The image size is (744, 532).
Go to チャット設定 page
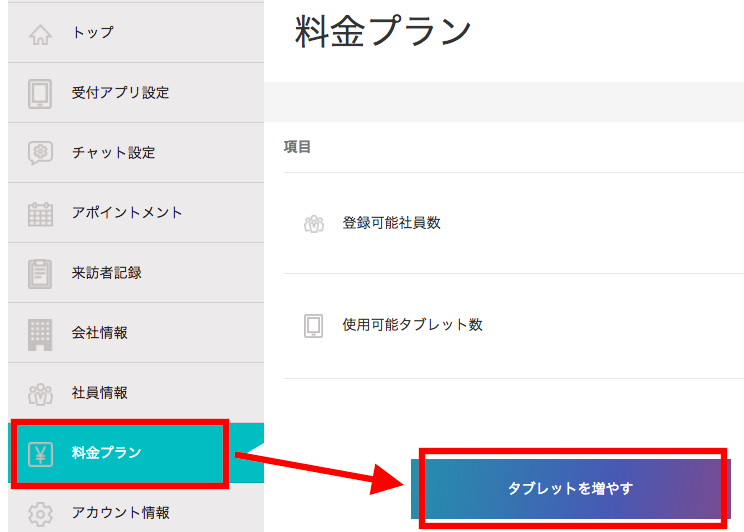pos(113,153)
